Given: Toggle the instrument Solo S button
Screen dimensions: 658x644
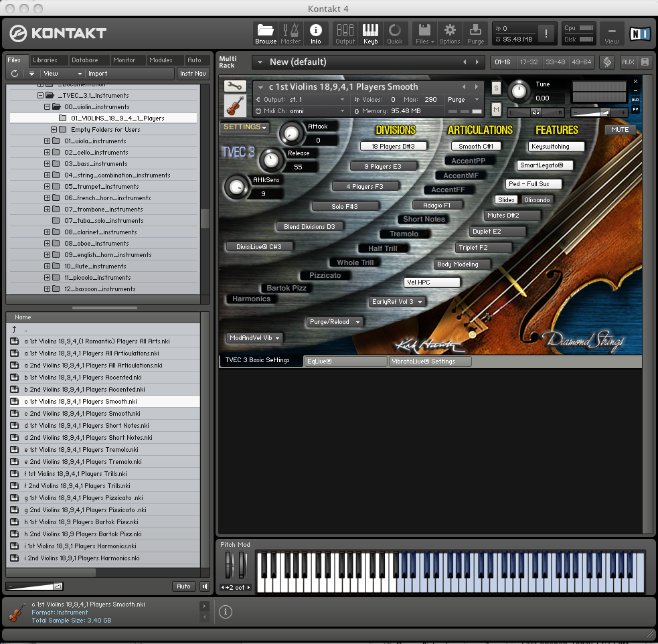Looking at the screenshot, I should pos(496,88).
